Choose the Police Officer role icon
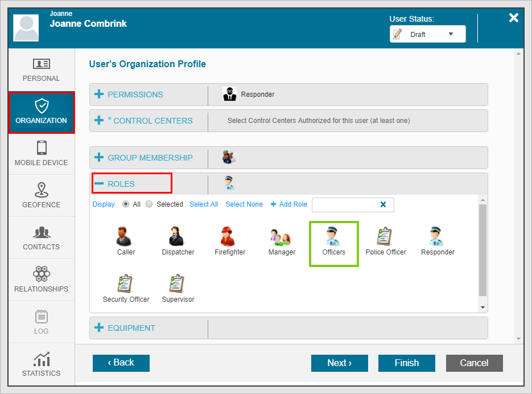Viewport: 532px width, 394px height. [385, 236]
